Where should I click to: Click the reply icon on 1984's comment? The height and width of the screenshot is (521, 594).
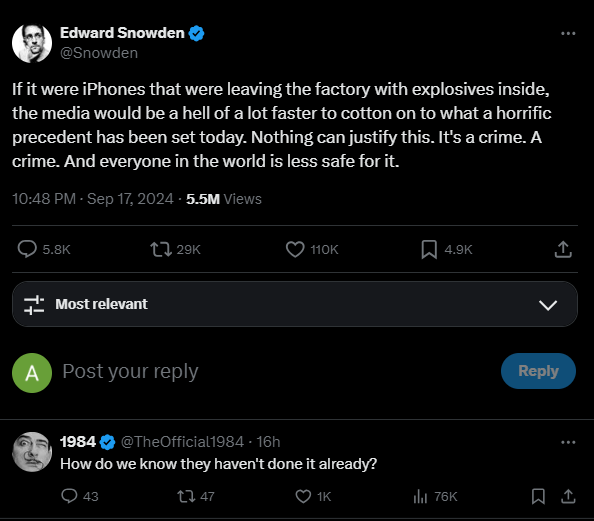pos(69,496)
